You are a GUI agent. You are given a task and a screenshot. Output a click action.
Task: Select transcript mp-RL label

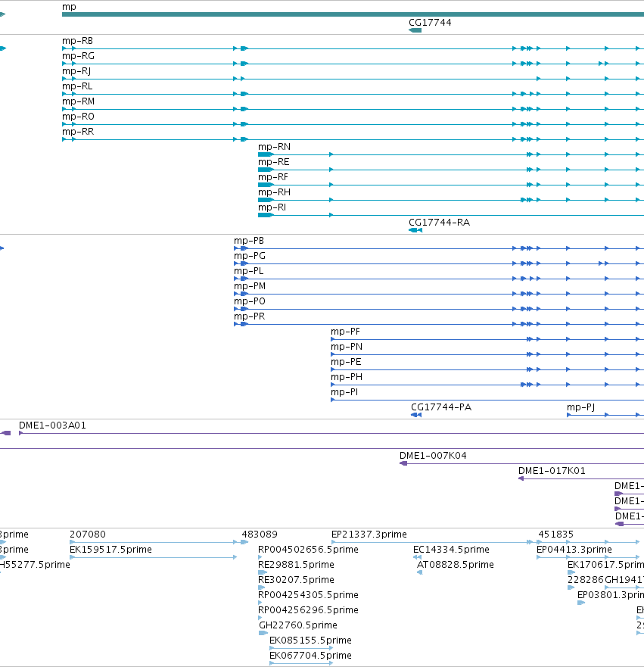coord(77,86)
